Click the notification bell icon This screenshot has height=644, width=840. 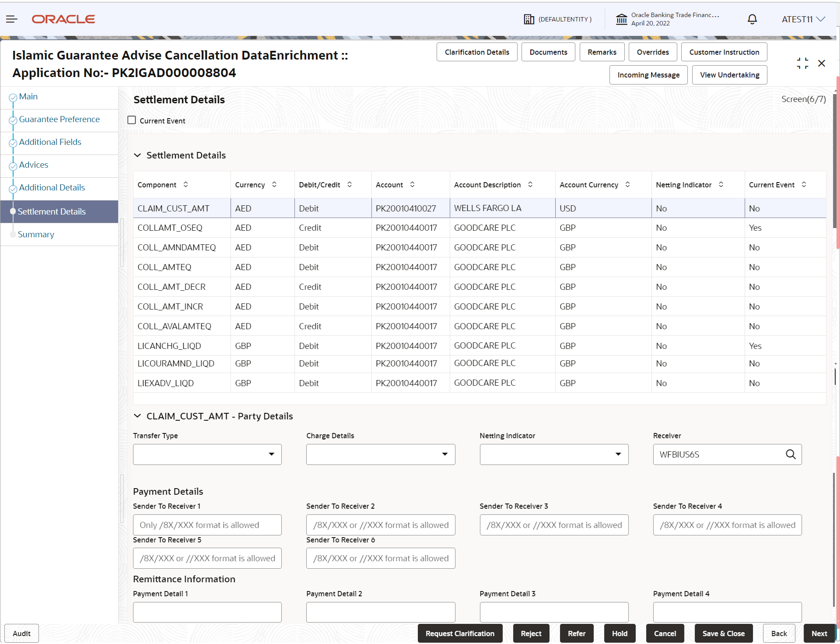tap(752, 19)
